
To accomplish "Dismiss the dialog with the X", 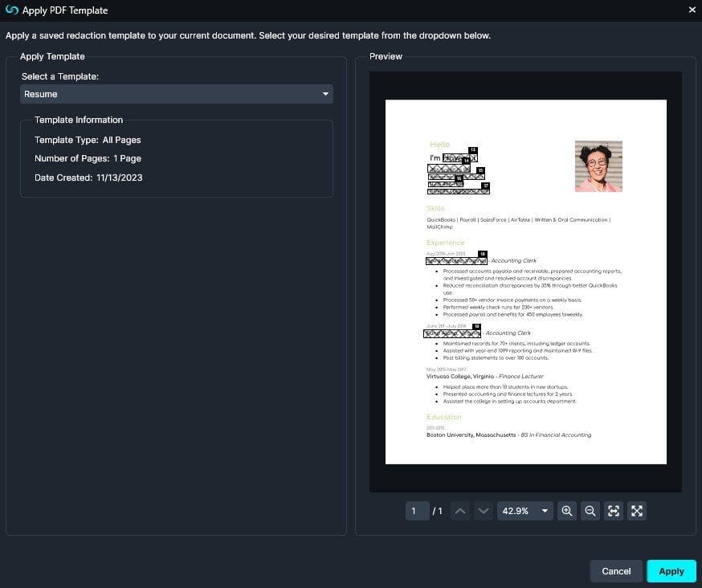I will tap(692, 10).
